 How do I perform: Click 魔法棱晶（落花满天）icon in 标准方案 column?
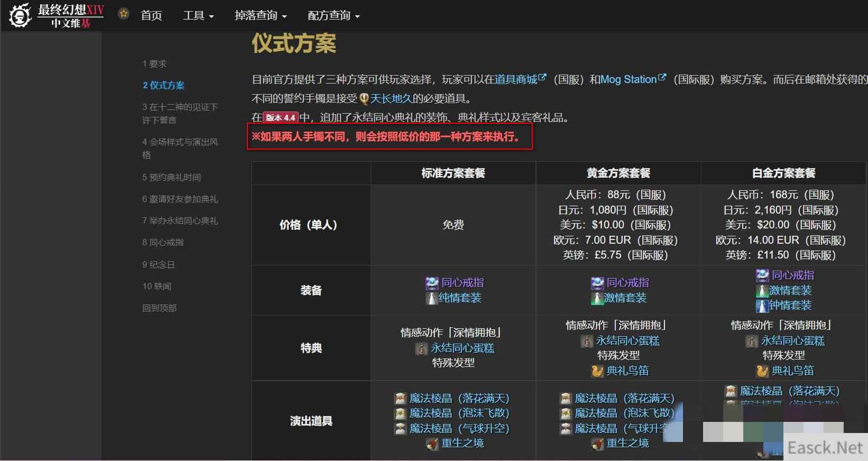(401, 399)
